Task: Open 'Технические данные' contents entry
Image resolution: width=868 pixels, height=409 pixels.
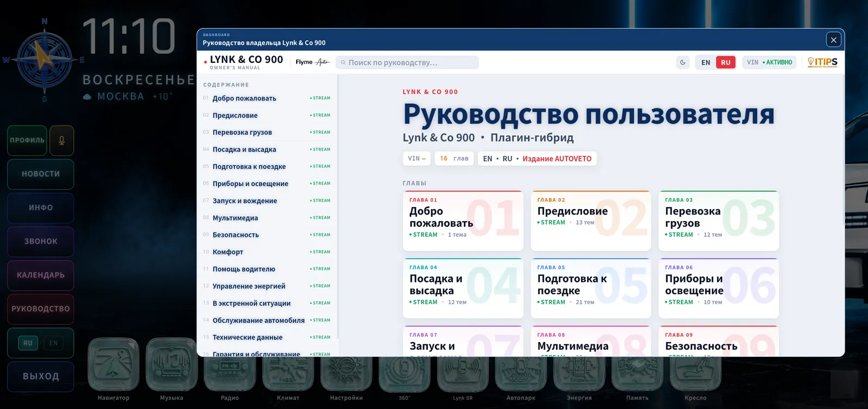Action: 267,337
